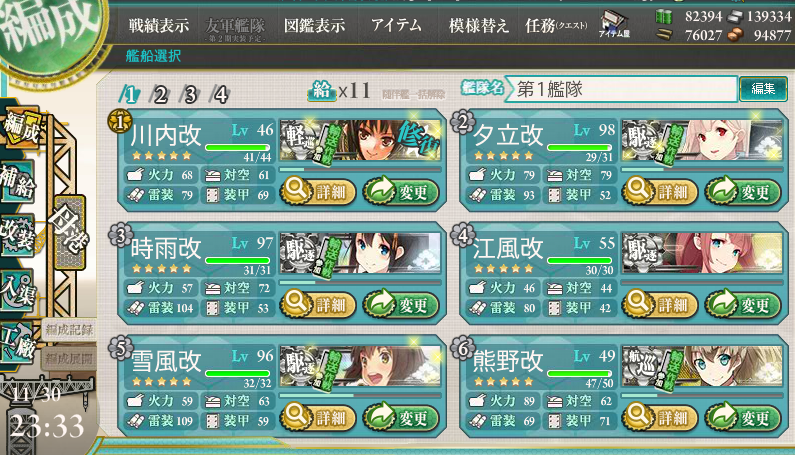This screenshot has width=795, height=459.
Task: Open 編成記録 formation record
Action: tap(69, 330)
